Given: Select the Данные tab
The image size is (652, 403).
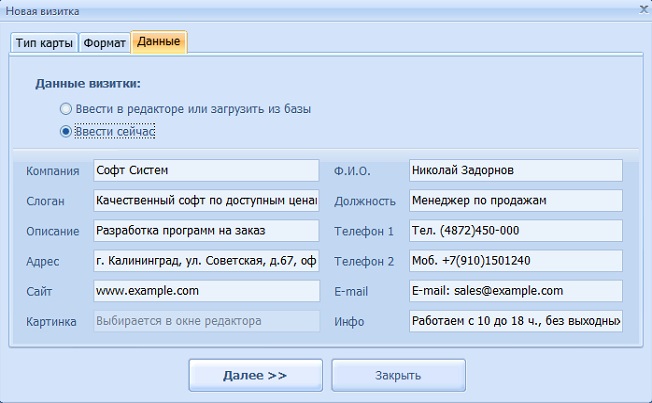Looking at the screenshot, I should click(159, 42).
